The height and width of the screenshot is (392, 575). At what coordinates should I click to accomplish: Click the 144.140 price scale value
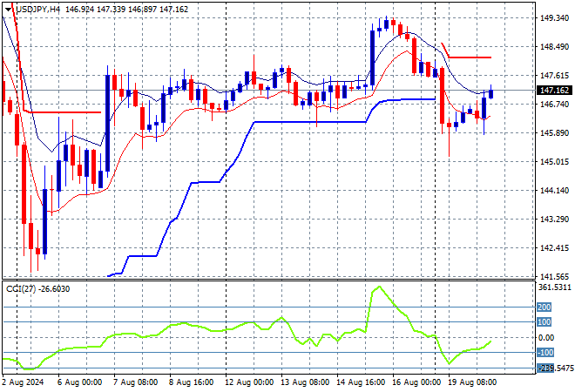[554, 190]
